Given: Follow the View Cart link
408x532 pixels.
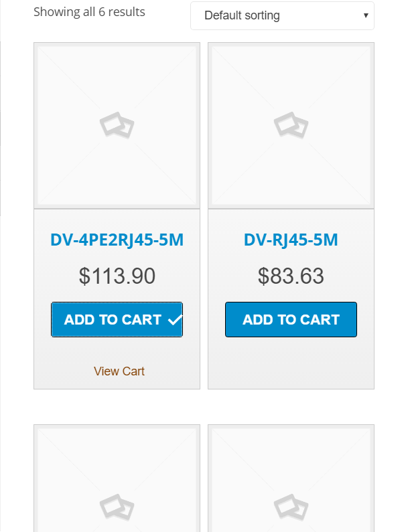Looking at the screenshot, I should [x=119, y=371].
